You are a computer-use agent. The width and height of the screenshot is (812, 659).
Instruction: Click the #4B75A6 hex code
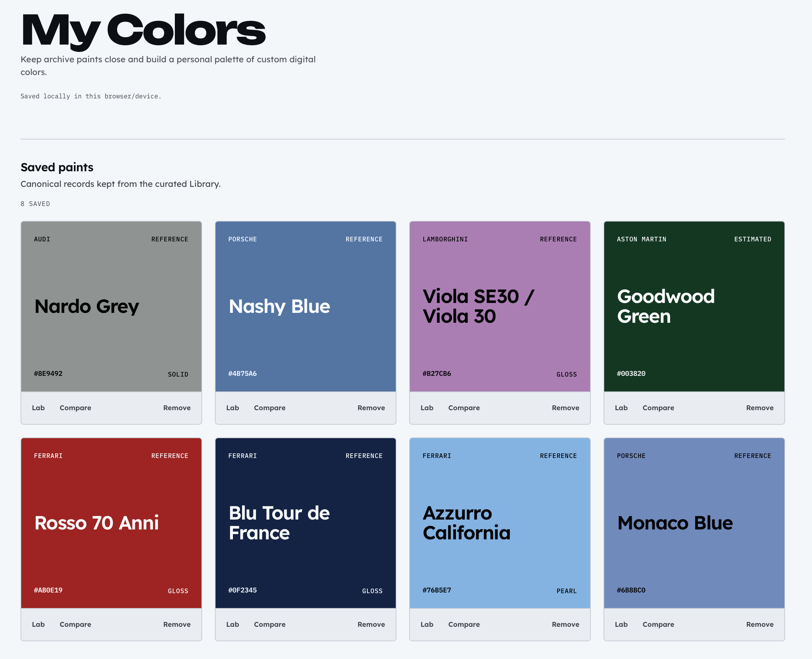242,373
